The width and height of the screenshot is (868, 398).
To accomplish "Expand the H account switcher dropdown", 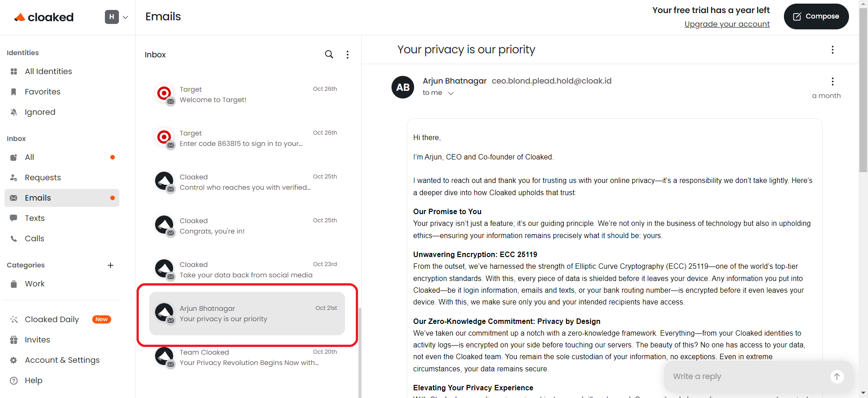I will coord(117,17).
